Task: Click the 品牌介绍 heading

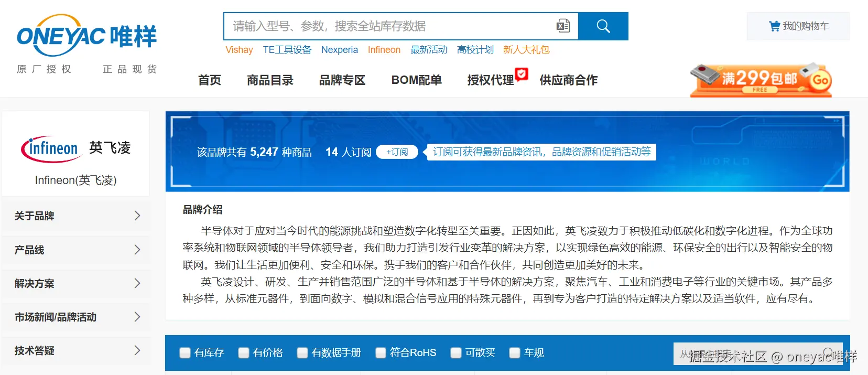Action: tap(202, 210)
